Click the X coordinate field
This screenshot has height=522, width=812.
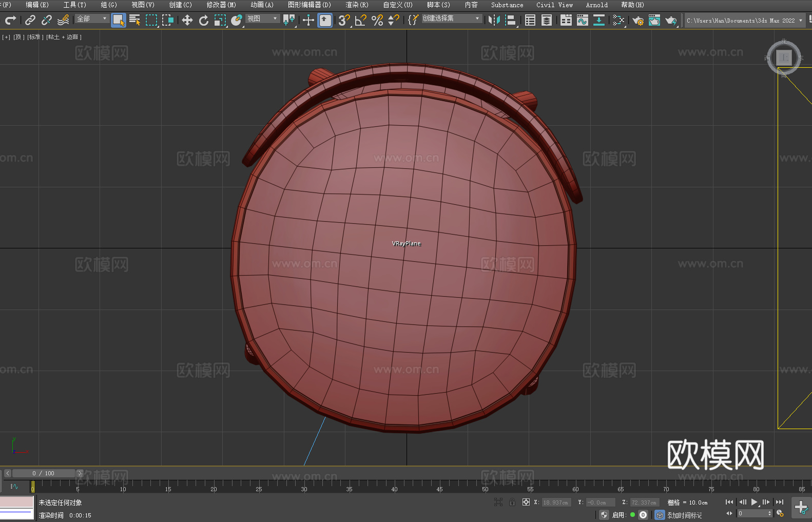557,502
